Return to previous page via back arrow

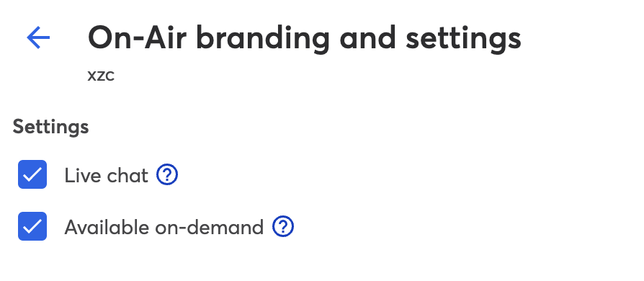38,37
